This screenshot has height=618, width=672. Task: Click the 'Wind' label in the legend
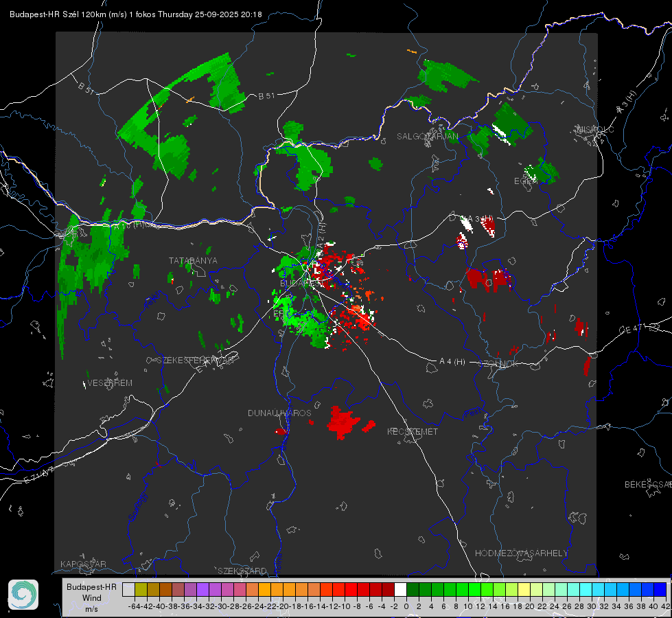click(92, 598)
